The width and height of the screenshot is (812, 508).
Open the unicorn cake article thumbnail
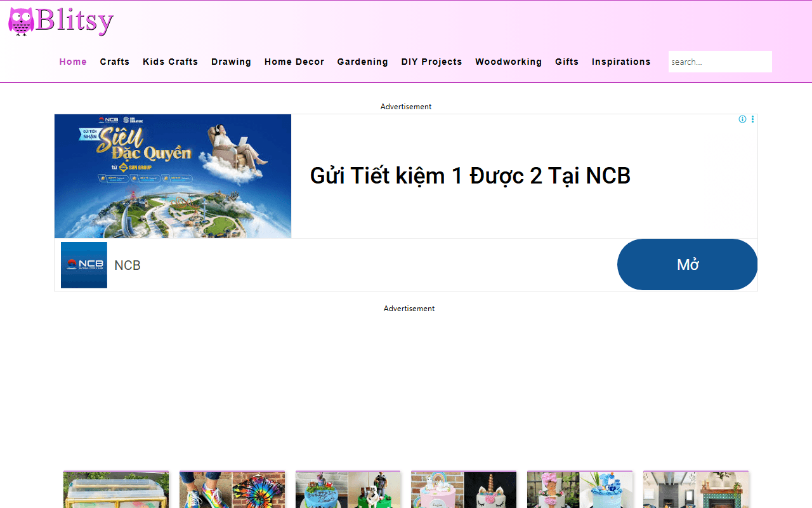point(464,490)
